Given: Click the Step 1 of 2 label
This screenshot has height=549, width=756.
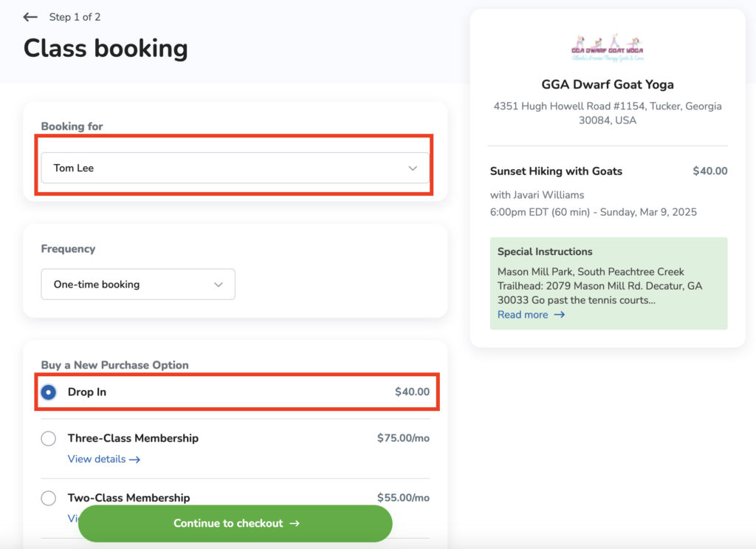Looking at the screenshot, I should click(75, 17).
